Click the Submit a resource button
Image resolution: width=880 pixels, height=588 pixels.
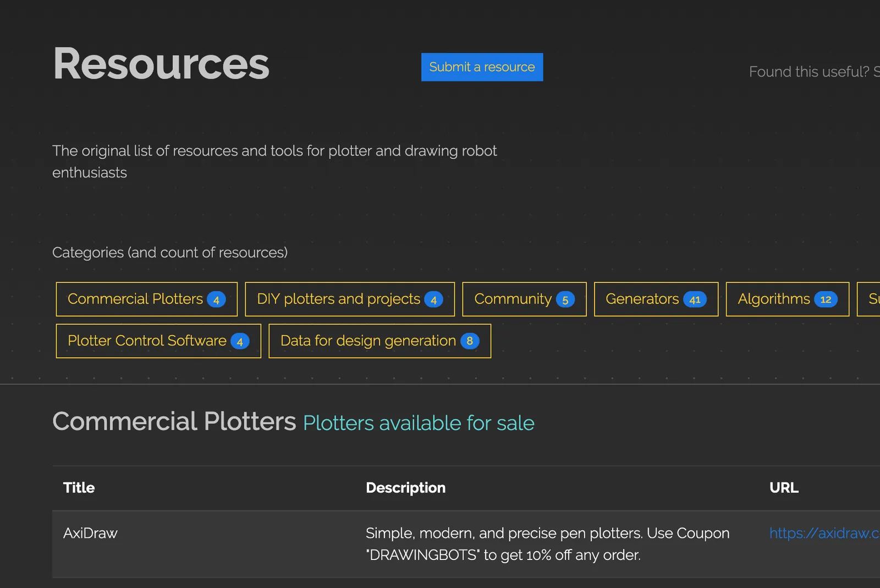coord(482,67)
